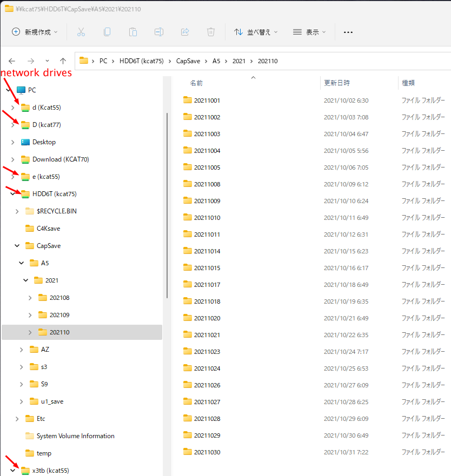Click the Delete trash can icon
Screen dimensions: 451x476
[x=211, y=32]
